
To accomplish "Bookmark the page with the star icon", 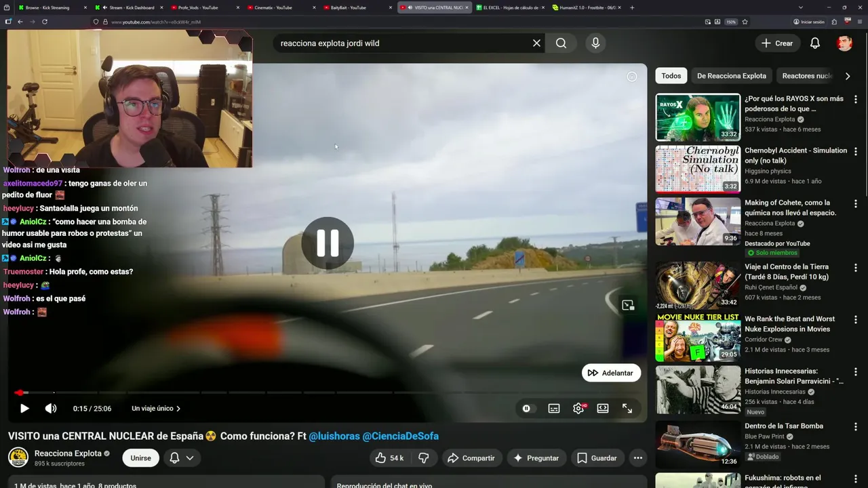I will click(x=745, y=22).
